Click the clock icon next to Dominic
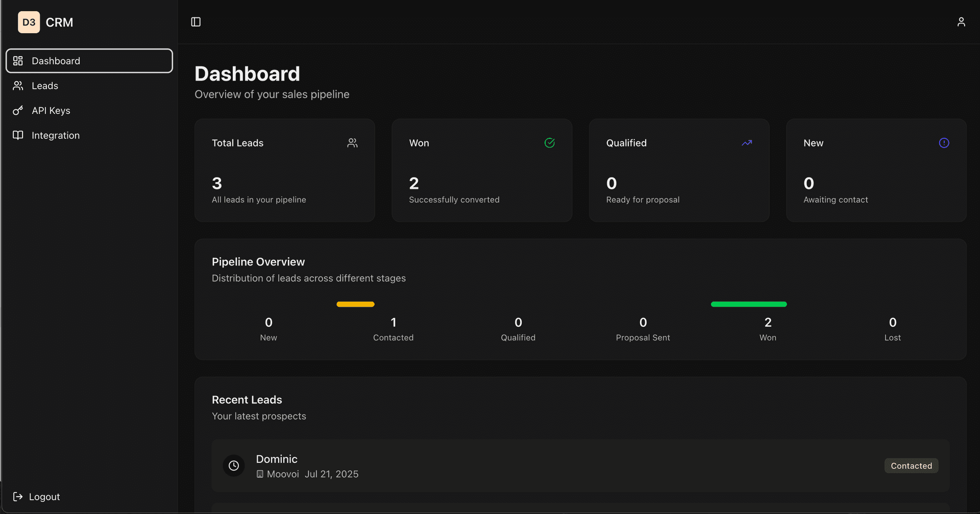The height and width of the screenshot is (514, 980). pos(234,466)
